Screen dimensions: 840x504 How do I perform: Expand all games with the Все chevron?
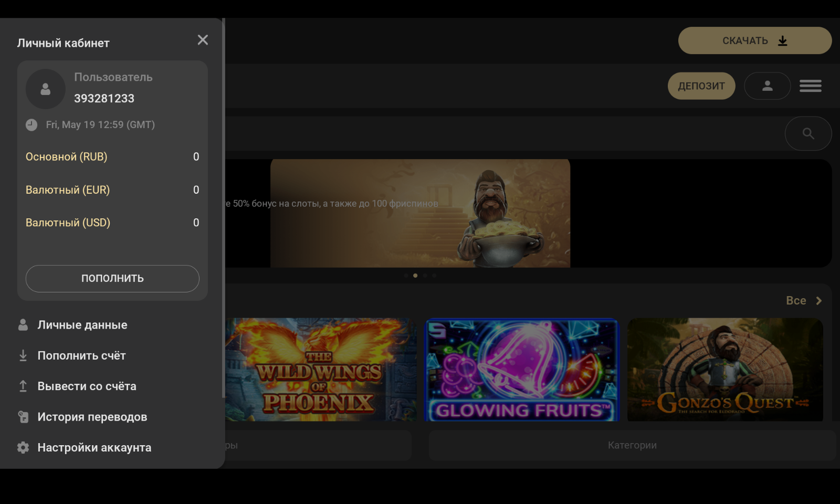pyautogui.click(x=818, y=301)
